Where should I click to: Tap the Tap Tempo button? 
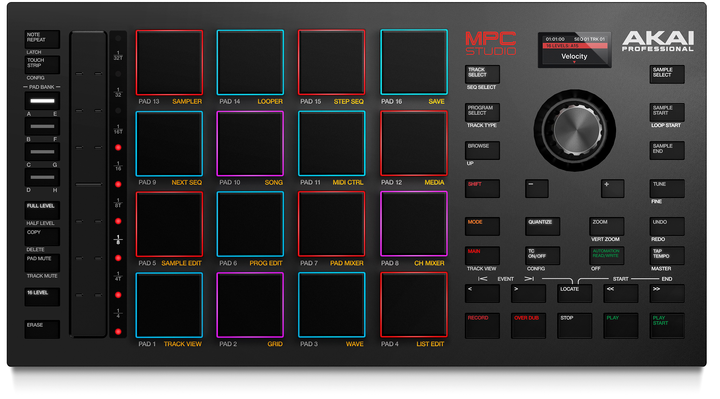pyautogui.click(x=667, y=256)
